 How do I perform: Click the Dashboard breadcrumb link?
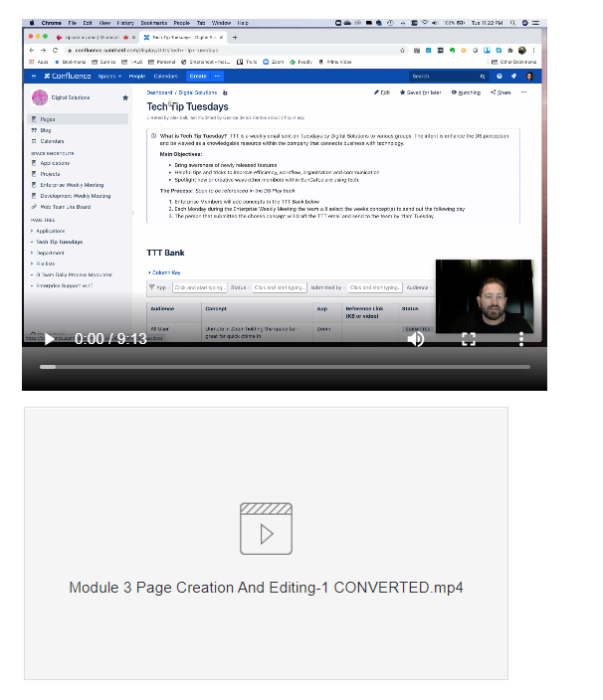point(159,92)
